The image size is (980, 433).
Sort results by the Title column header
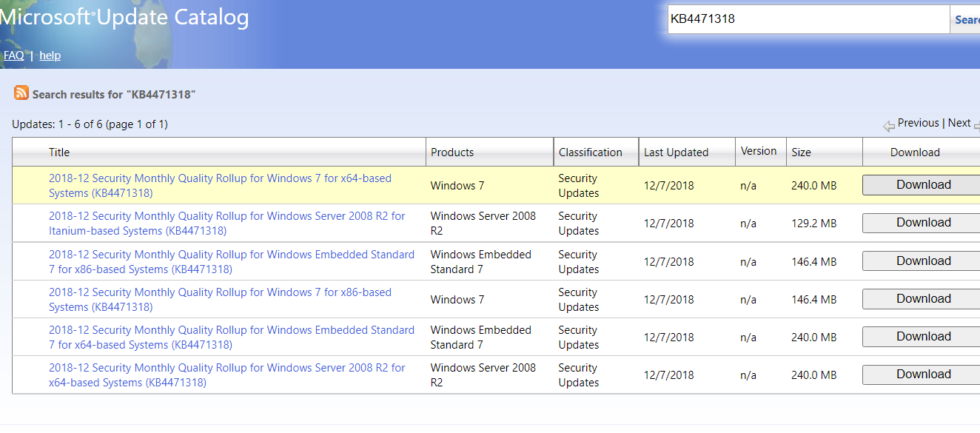[58, 152]
